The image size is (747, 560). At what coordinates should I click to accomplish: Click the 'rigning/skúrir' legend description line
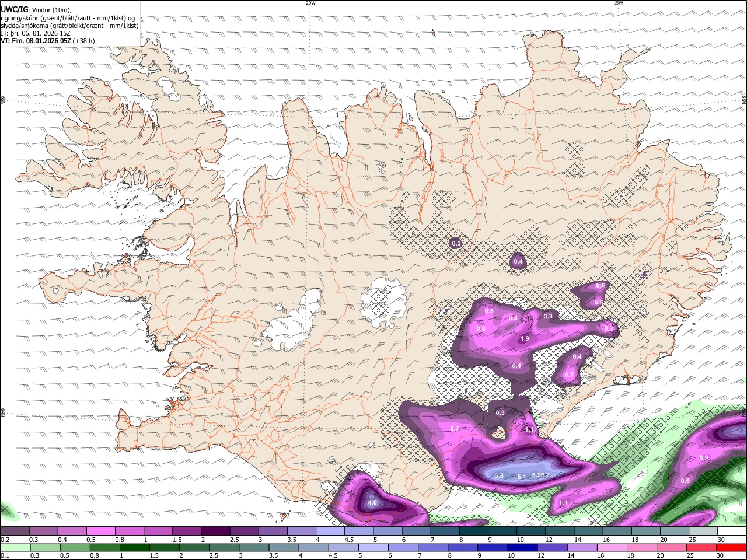click(68, 17)
